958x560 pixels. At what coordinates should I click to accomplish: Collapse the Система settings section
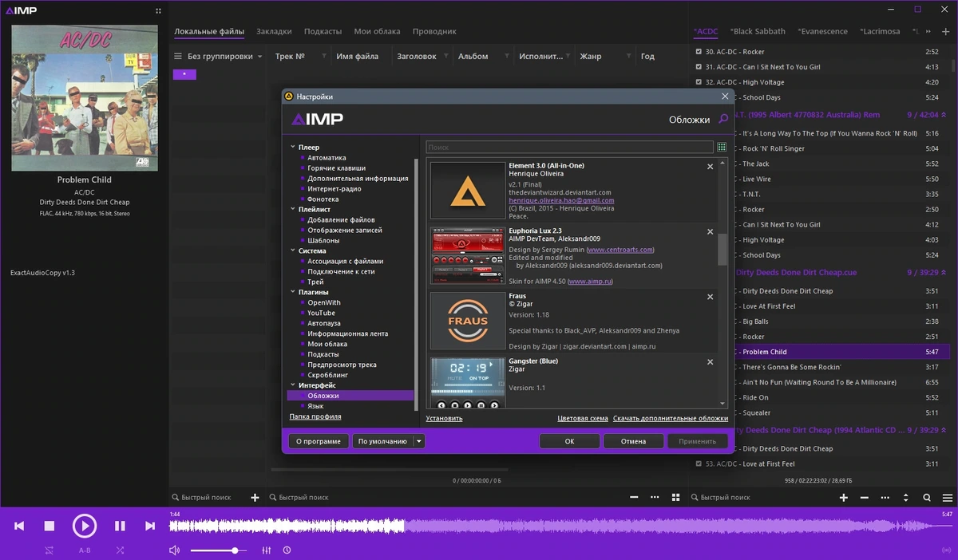click(x=293, y=250)
